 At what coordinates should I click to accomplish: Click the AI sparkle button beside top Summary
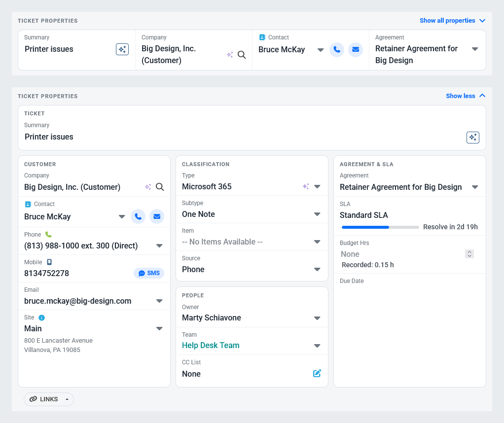point(122,49)
